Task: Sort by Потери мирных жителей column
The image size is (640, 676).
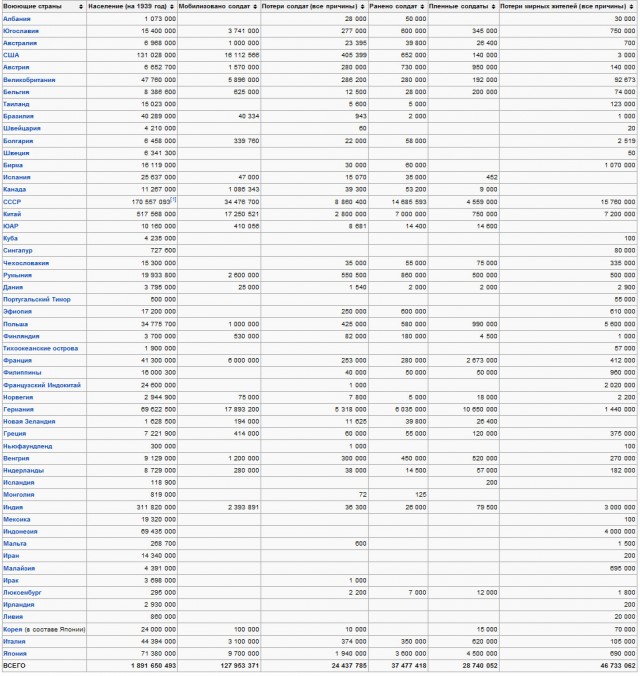Action: pos(631,7)
